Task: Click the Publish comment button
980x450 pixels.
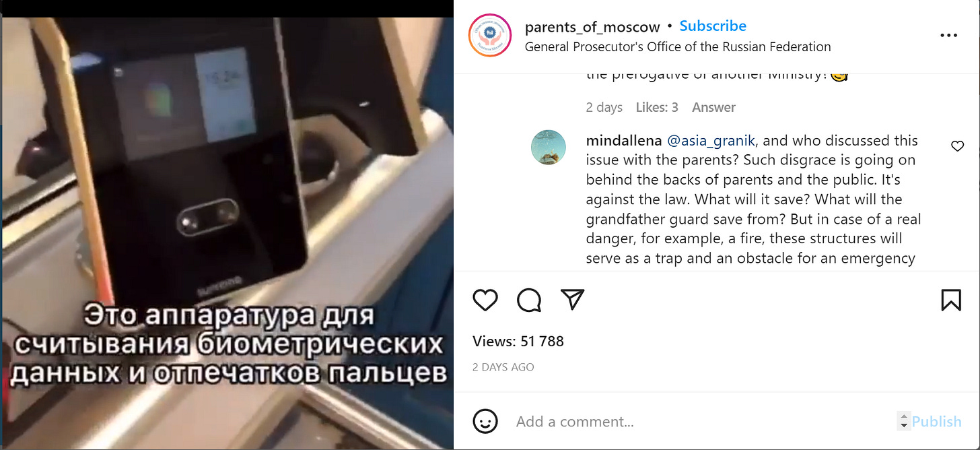Action: 937,422
